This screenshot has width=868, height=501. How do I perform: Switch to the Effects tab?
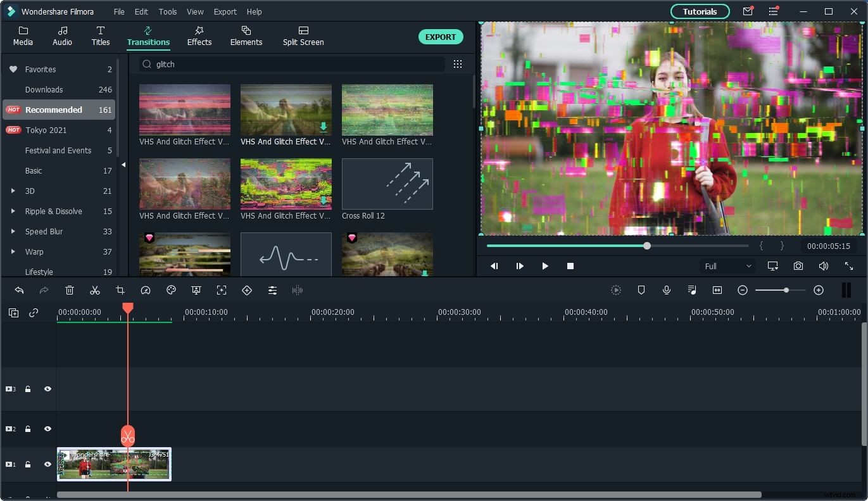[x=199, y=35]
